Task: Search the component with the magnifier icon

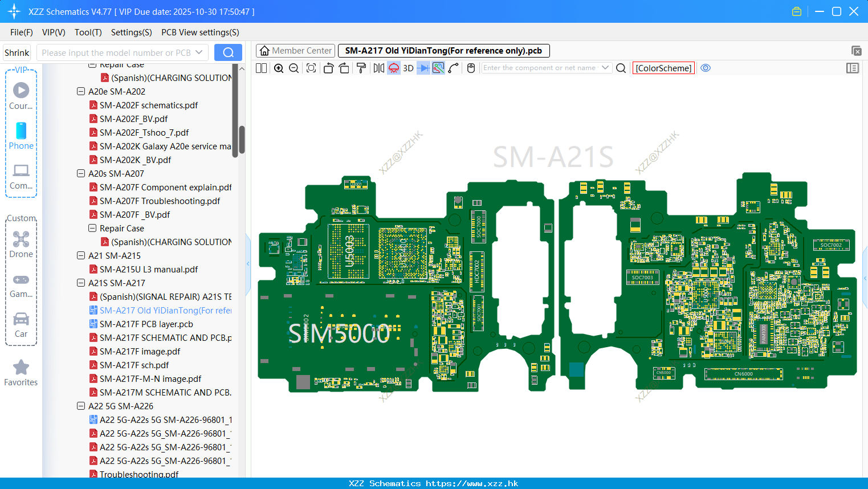Action: tap(621, 68)
